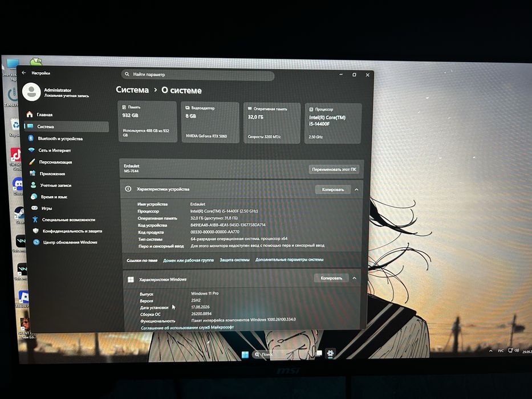Collapse Характеристики устройства section chevron
532x399 pixels.
coord(356,190)
